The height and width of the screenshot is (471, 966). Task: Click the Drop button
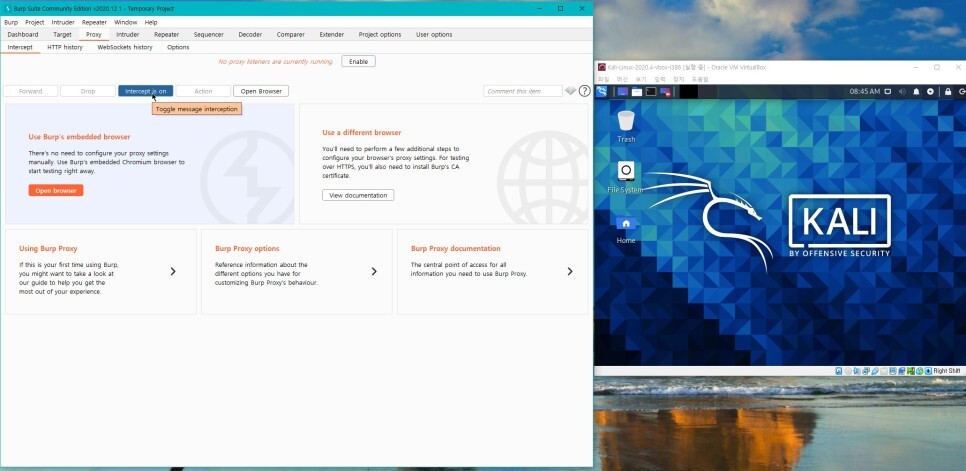pyautogui.click(x=87, y=91)
